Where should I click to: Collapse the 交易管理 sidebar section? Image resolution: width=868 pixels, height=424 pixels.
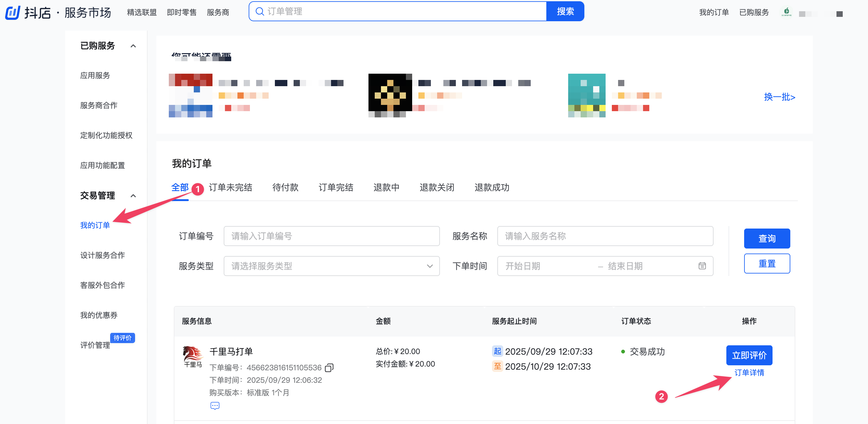click(133, 196)
